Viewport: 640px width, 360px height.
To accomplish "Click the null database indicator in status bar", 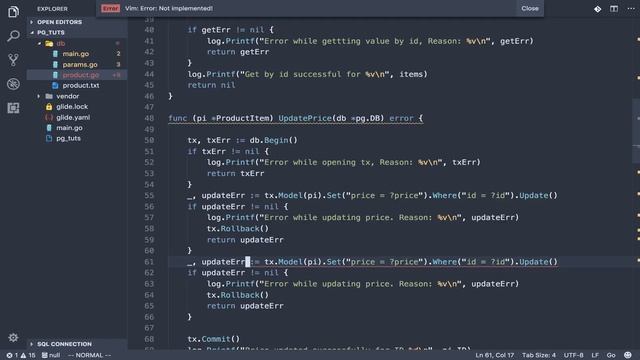I will pyautogui.click(x=51, y=355).
